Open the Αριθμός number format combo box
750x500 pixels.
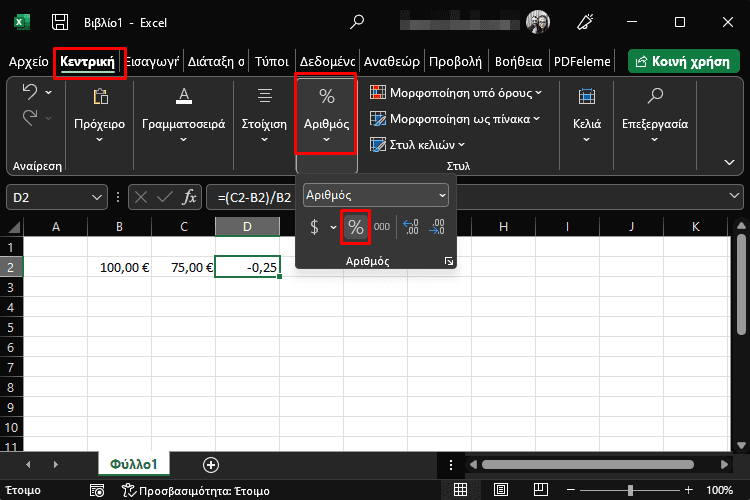[376, 195]
